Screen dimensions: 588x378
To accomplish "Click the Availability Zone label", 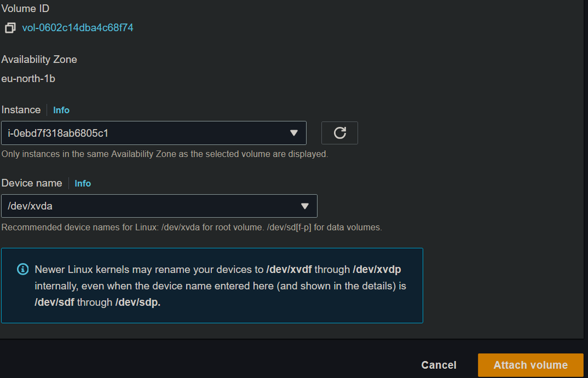I will tap(39, 60).
